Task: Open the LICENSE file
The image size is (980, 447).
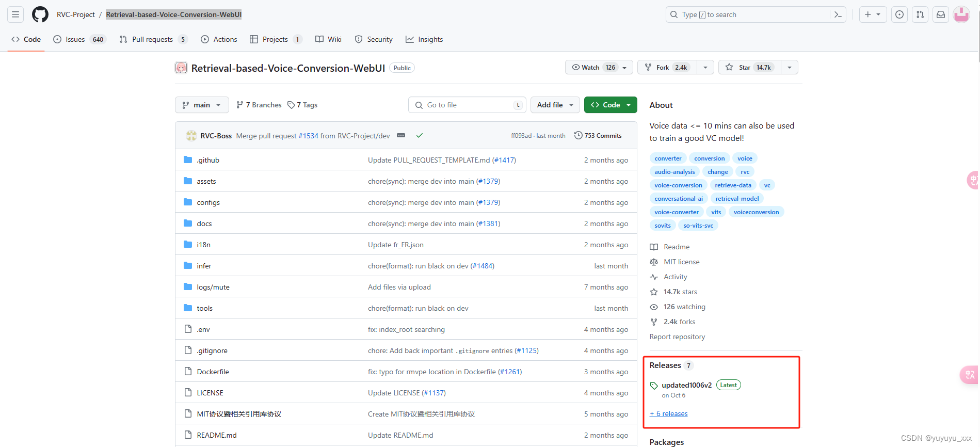Action: (x=210, y=393)
